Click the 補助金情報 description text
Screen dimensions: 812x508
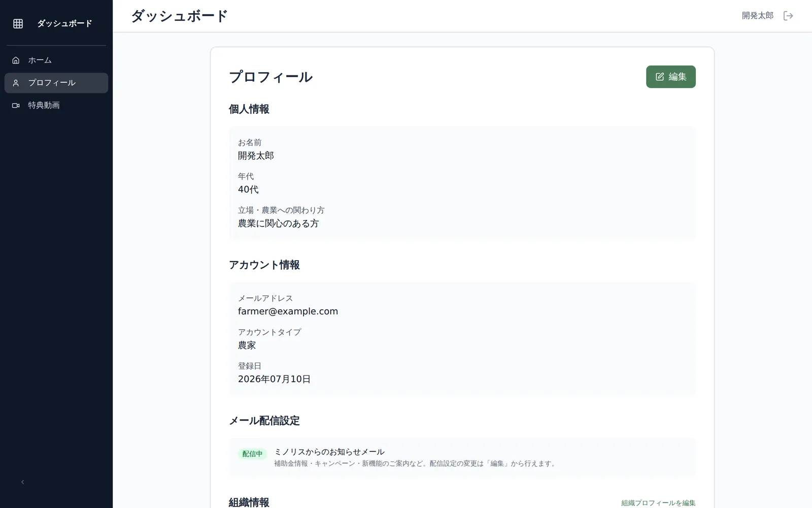[x=416, y=463]
